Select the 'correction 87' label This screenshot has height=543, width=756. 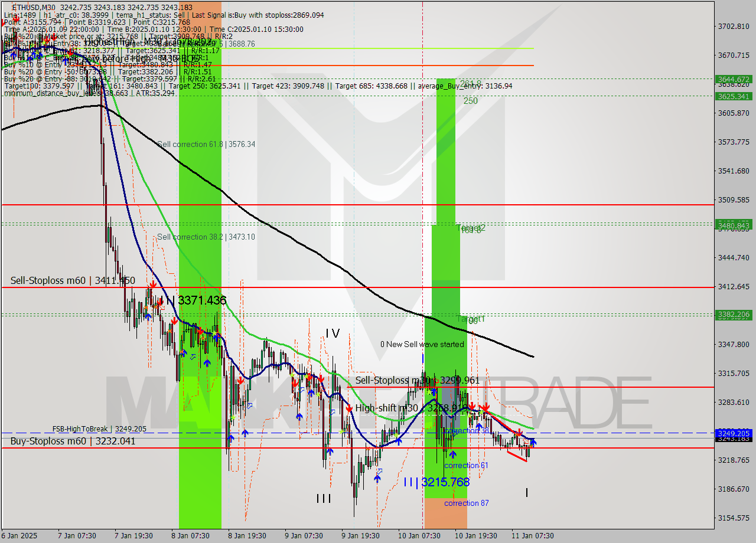(466, 503)
